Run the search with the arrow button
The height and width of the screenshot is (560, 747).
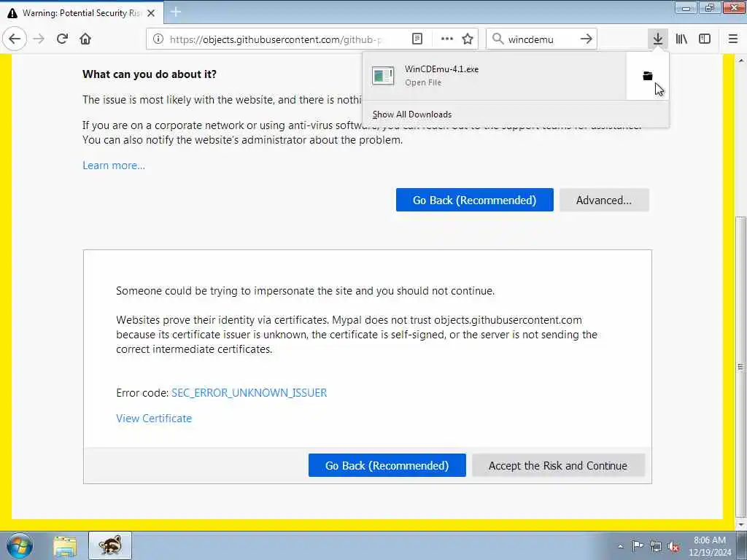click(587, 39)
